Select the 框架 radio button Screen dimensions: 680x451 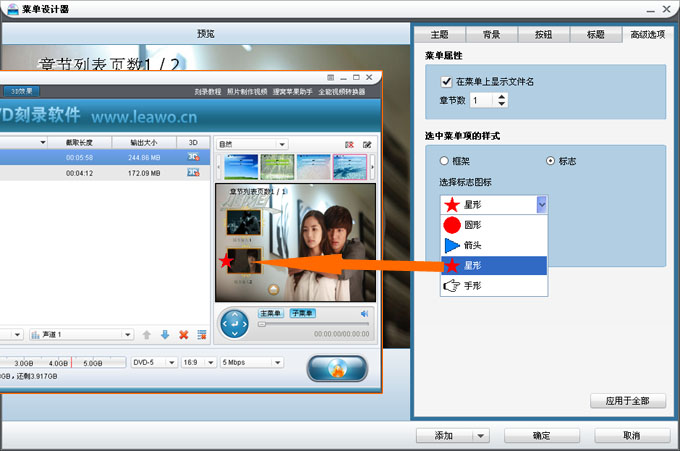coord(444,161)
